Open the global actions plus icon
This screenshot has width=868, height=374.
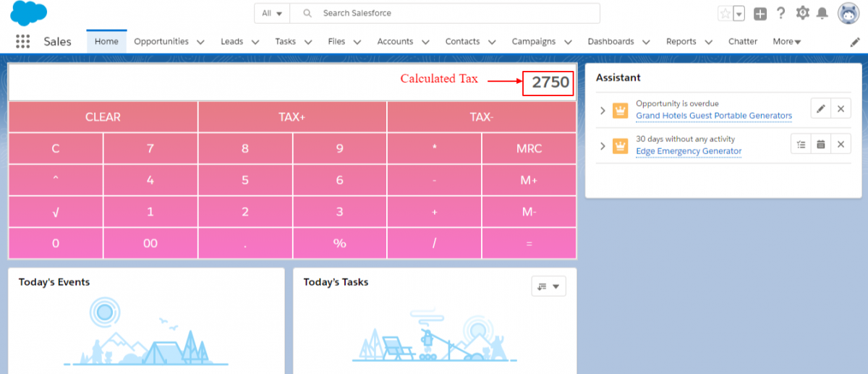click(x=760, y=14)
